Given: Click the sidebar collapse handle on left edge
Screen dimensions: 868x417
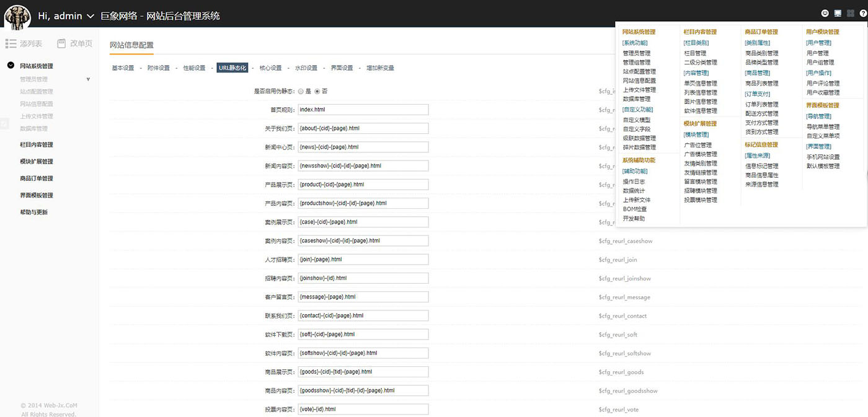Looking at the screenshot, I should pos(4,124).
